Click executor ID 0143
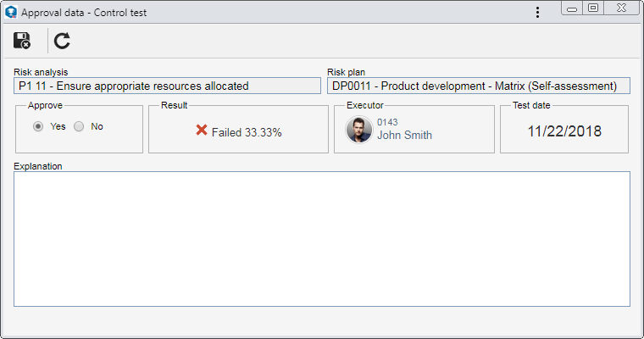This screenshot has width=644, height=339. pos(387,122)
